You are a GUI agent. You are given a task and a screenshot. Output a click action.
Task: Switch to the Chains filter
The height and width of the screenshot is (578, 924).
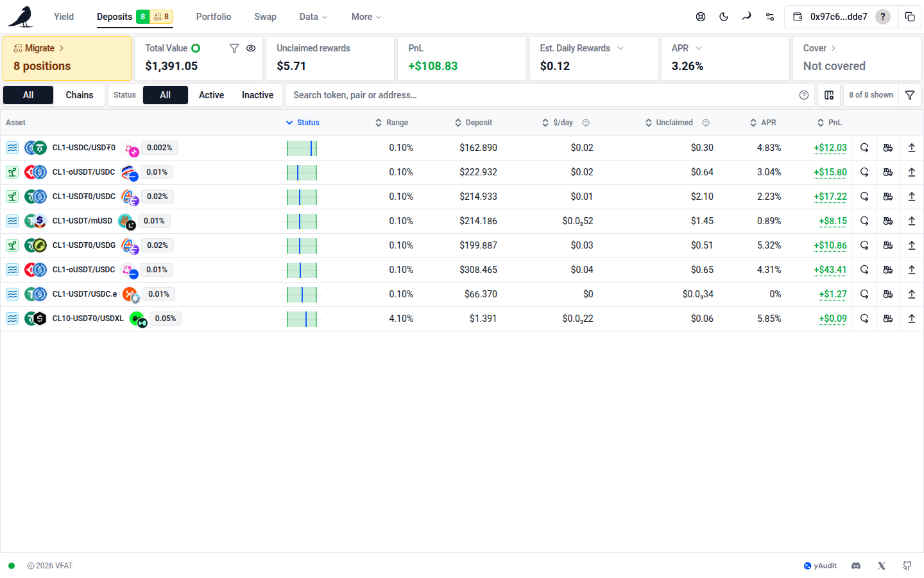(x=80, y=95)
